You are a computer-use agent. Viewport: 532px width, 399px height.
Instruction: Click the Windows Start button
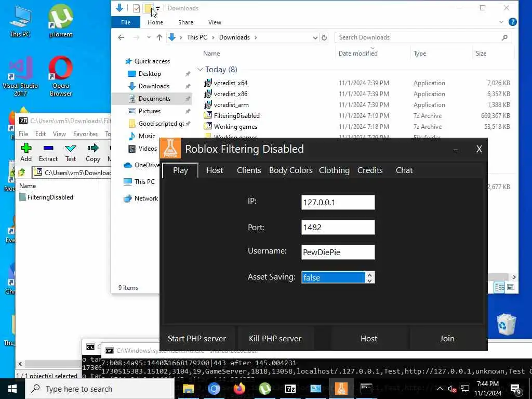12,389
